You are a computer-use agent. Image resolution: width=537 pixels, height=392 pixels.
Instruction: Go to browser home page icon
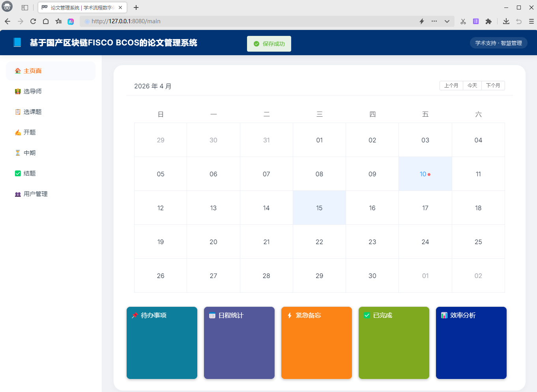coord(46,21)
